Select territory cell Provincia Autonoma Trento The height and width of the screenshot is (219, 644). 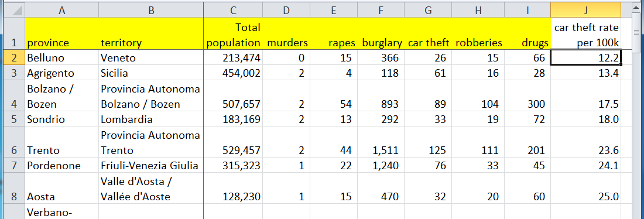(151, 142)
